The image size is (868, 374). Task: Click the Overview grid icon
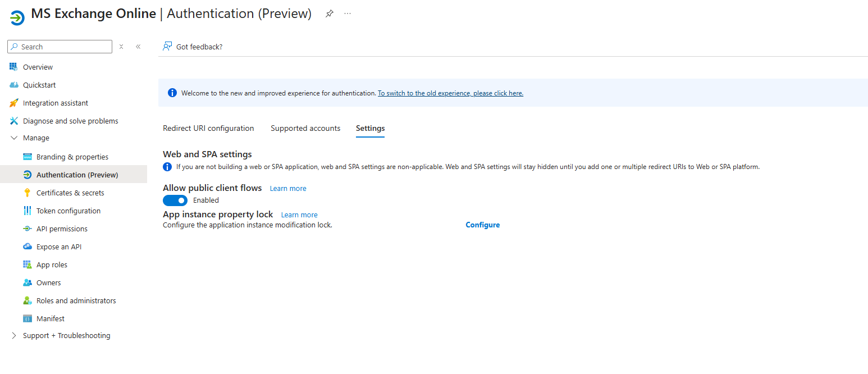14,67
